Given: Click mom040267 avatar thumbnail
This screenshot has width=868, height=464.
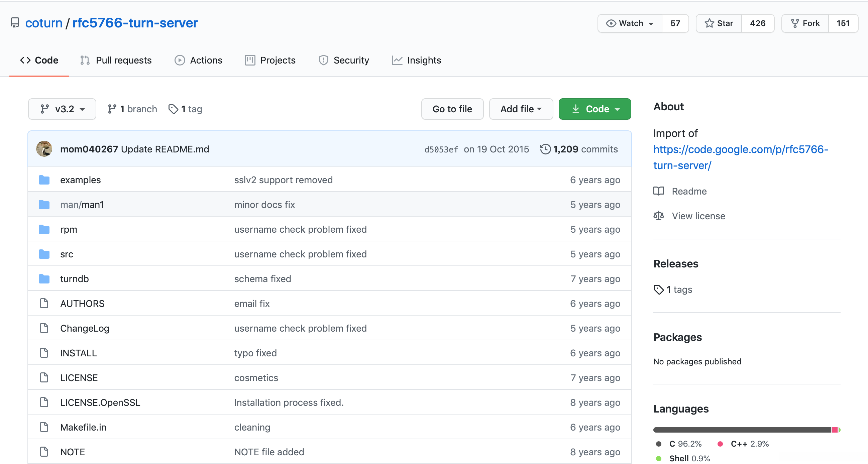Looking at the screenshot, I should 44,149.
